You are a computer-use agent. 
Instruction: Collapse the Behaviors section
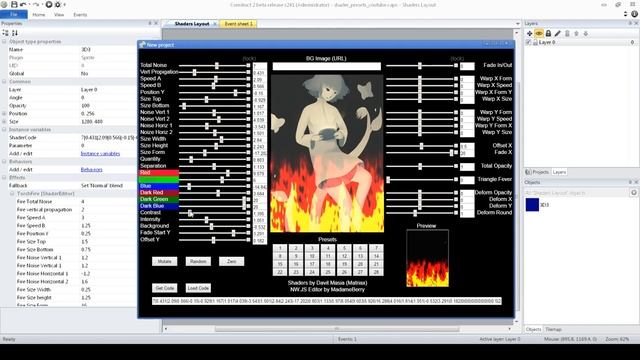4,162
